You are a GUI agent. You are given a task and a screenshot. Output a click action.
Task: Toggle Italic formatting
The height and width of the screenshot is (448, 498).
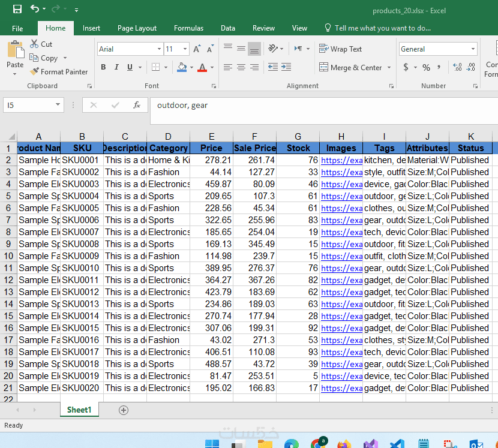click(116, 67)
